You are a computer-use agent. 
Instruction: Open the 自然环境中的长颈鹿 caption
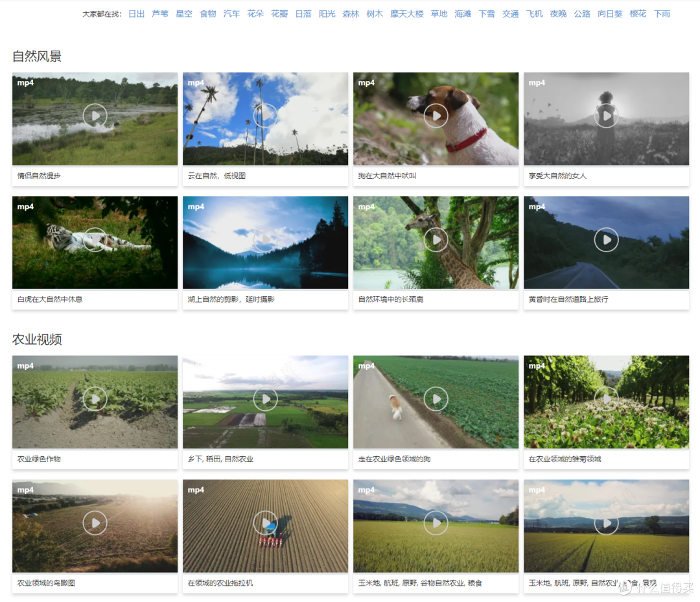[391, 299]
